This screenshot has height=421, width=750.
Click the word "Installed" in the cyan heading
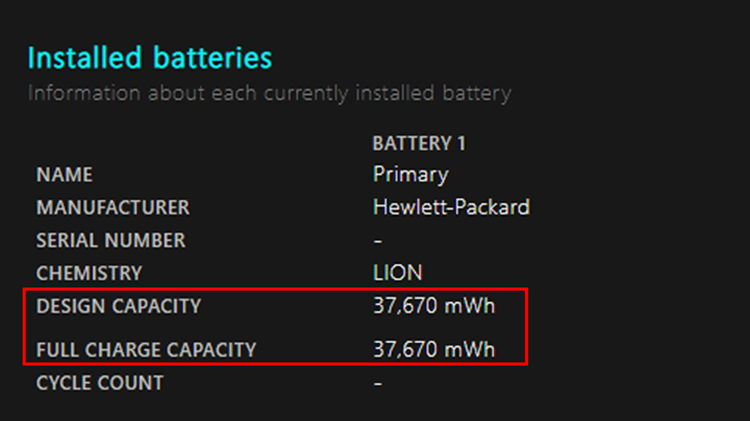[x=87, y=58]
